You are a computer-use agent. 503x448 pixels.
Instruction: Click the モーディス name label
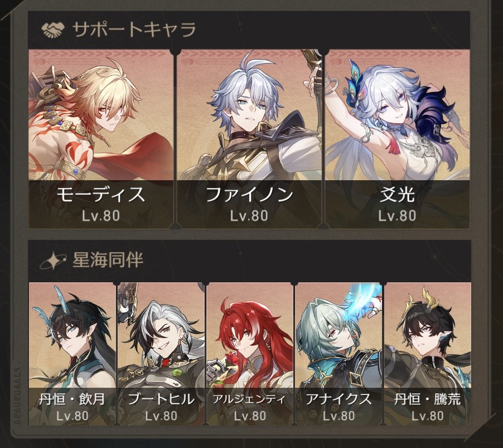click(101, 195)
